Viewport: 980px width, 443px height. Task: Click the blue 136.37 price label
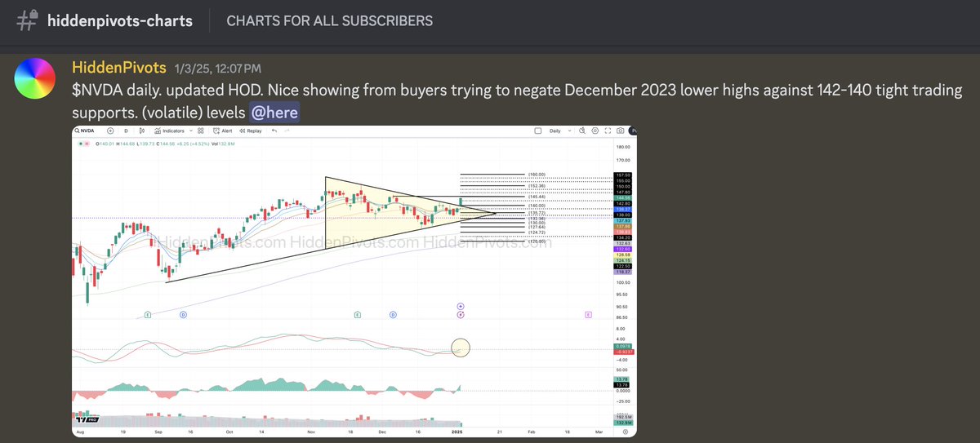click(623, 210)
